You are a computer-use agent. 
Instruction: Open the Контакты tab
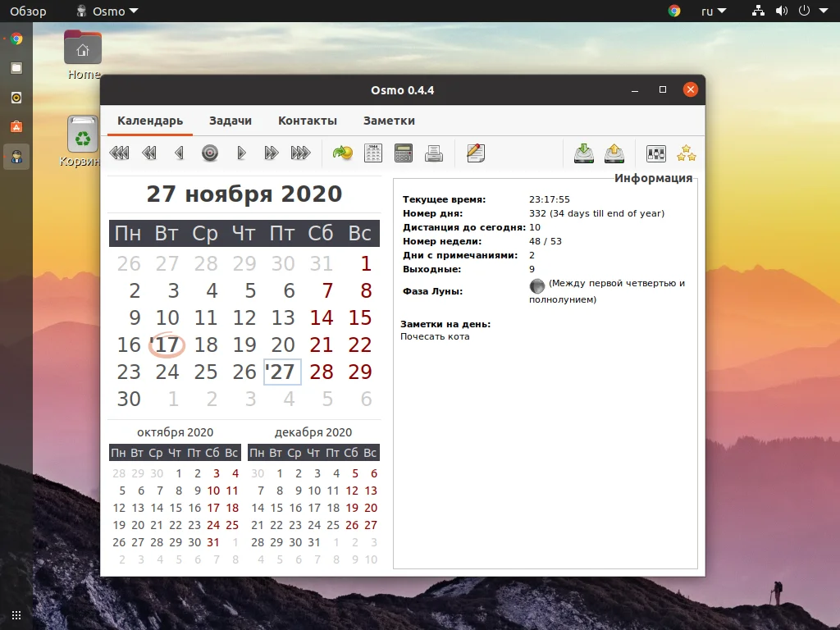308,121
